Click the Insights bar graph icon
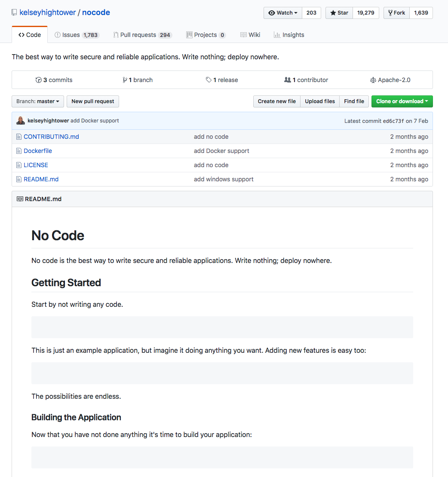 (x=277, y=35)
